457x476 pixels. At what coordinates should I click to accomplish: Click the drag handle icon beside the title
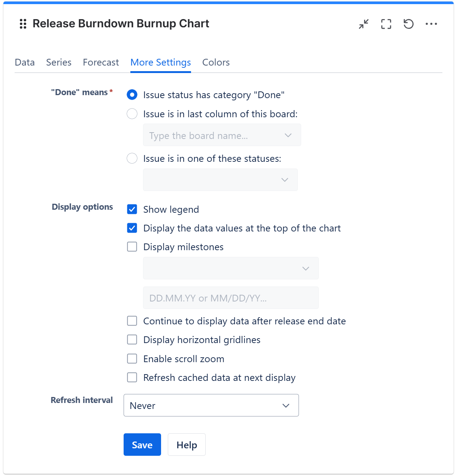tap(23, 24)
